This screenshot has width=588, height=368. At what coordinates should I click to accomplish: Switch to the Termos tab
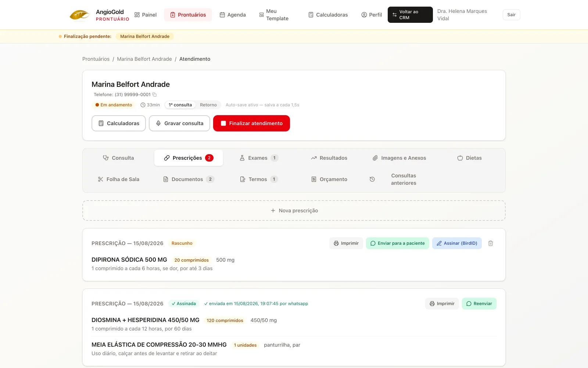tap(259, 179)
